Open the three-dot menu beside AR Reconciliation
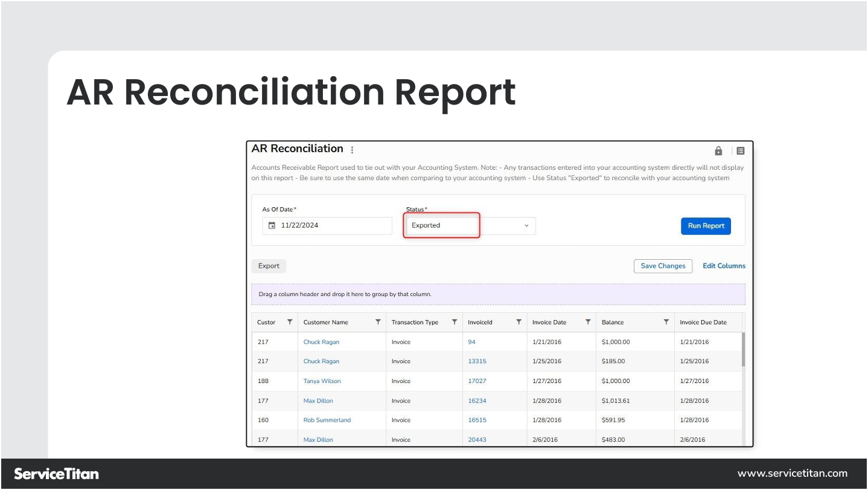 point(352,149)
